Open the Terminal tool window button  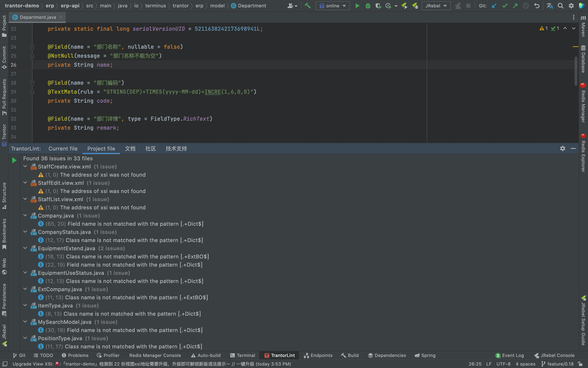(243, 355)
